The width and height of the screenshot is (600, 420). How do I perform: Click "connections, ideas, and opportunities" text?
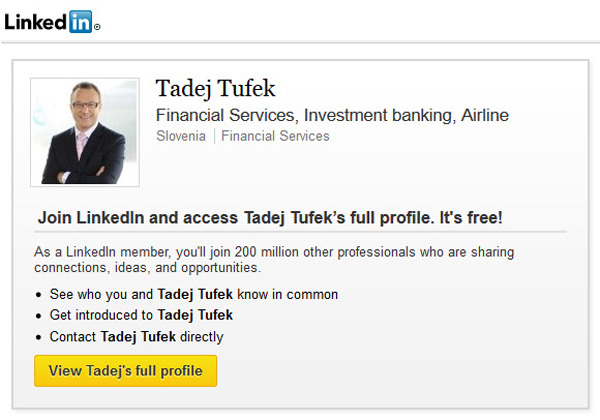[x=147, y=269]
